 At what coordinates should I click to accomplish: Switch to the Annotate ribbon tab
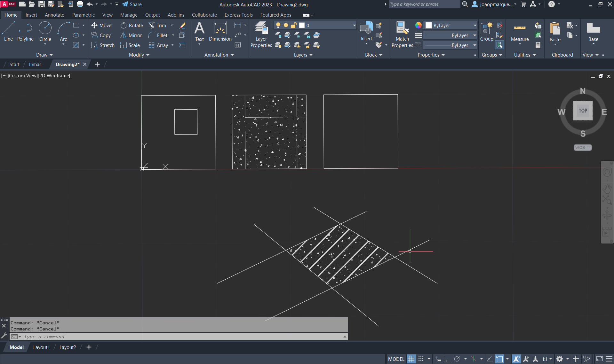[54, 15]
